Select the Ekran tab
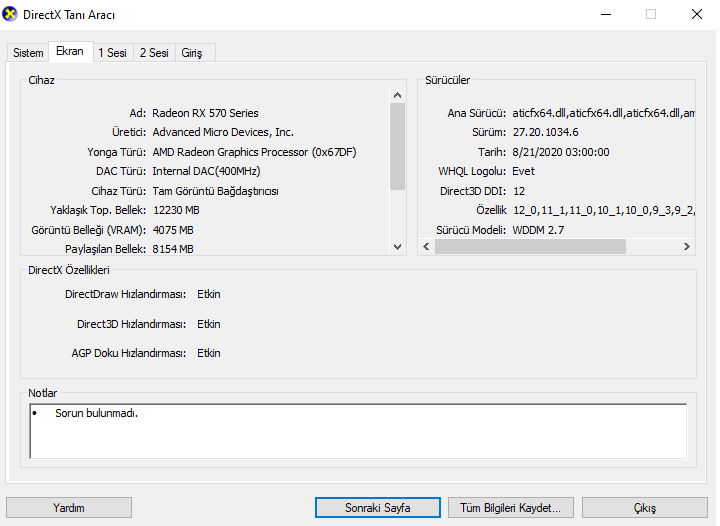The width and height of the screenshot is (720, 526). pyautogui.click(x=70, y=51)
